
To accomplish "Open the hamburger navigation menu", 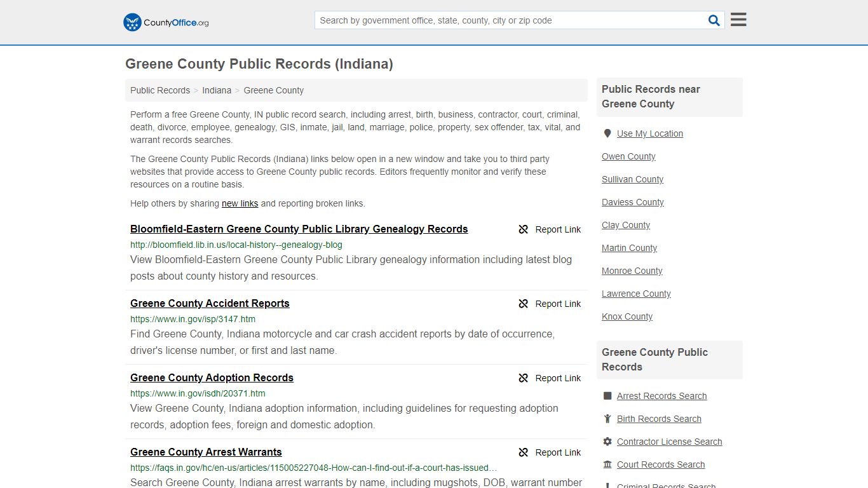I will coord(738,20).
